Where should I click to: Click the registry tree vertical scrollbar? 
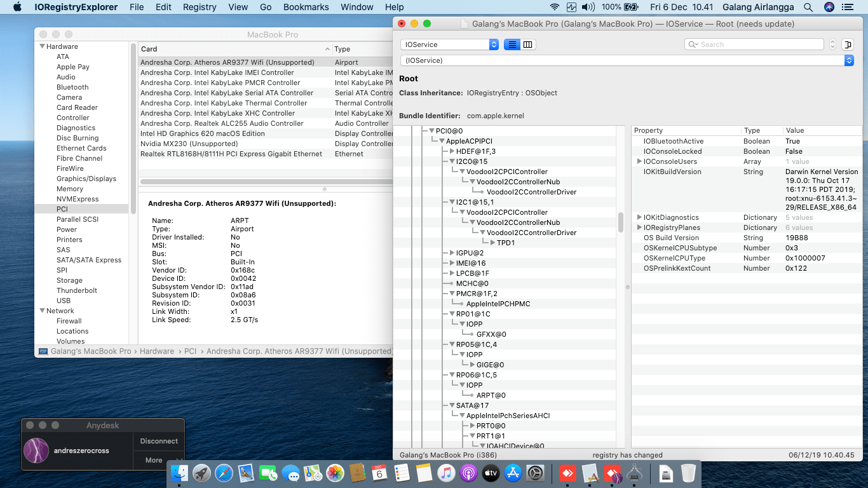pos(621,222)
